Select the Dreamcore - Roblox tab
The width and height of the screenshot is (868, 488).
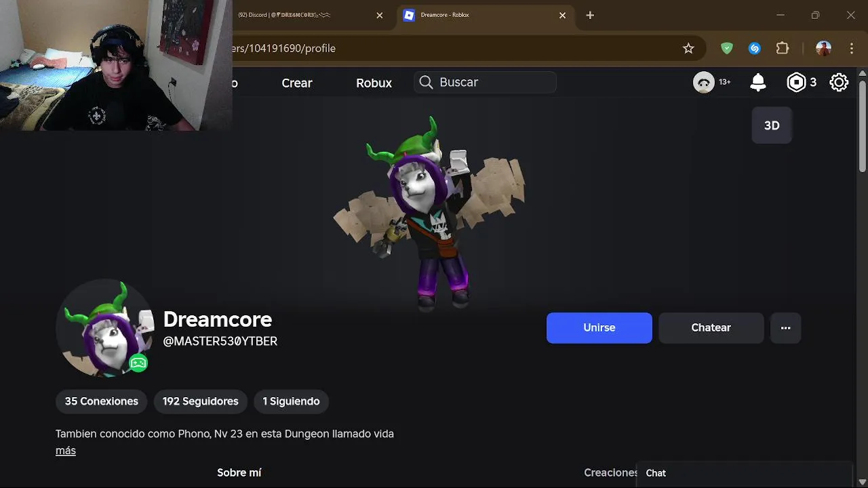[484, 15]
